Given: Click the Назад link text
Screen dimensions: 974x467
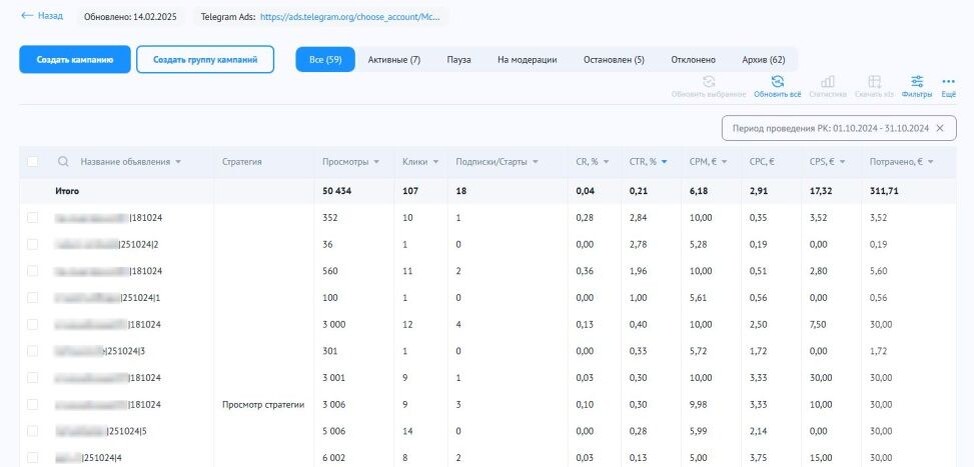Looking at the screenshot, I should 50,16.
